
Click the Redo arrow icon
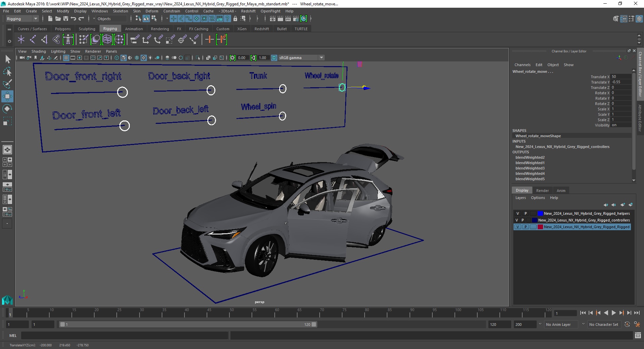click(x=81, y=19)
